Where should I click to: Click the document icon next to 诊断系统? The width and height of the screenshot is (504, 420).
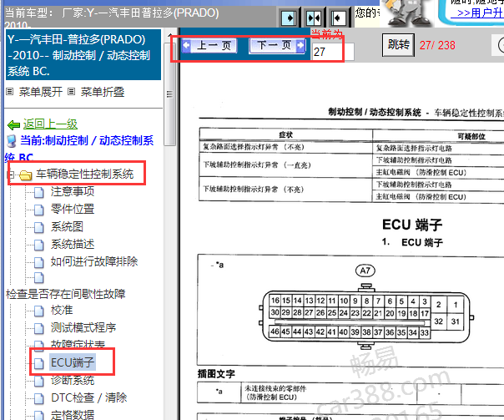pyautogui.click(x=39, y=381)
